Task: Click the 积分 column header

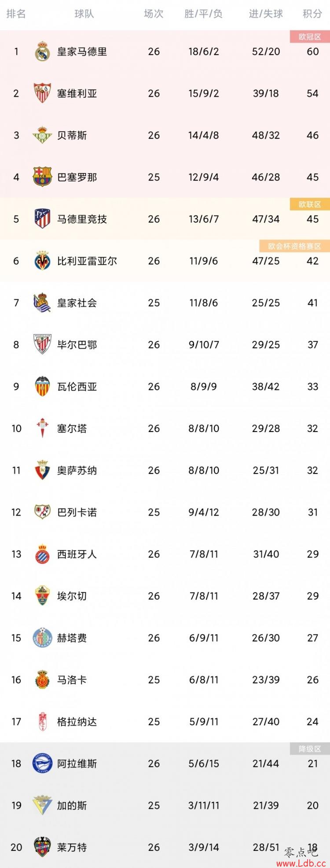Action: click(312, 14)
